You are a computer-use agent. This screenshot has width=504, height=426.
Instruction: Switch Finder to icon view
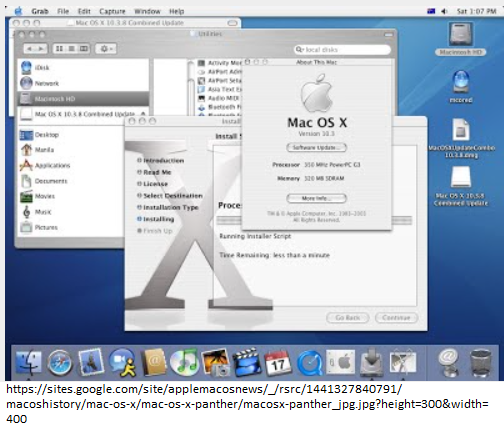coord(59,49)
